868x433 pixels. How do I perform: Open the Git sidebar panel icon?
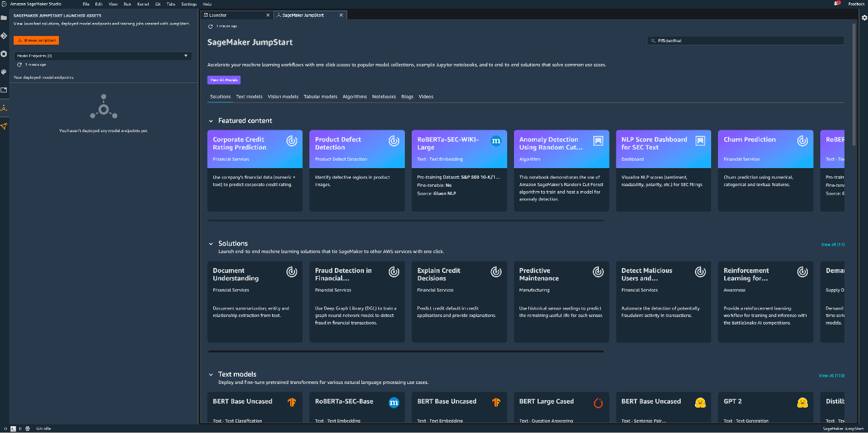4,35
